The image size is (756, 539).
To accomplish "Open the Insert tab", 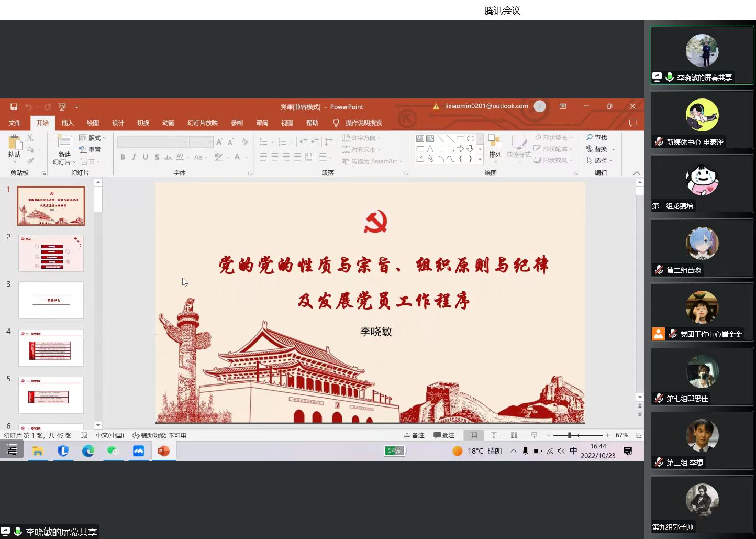I will 68,123.
